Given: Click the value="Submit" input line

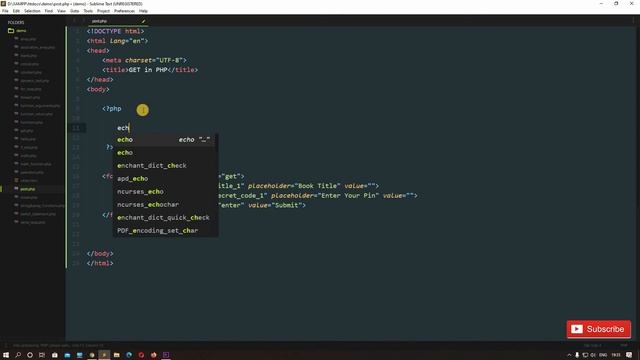Looking at the screenshot, I should point(263,205).
